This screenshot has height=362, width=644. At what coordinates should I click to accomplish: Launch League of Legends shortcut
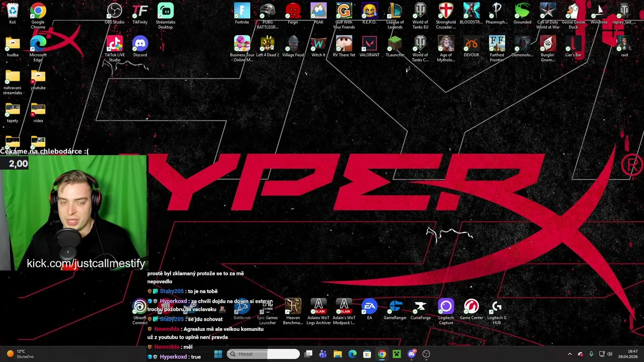[395, 16]
